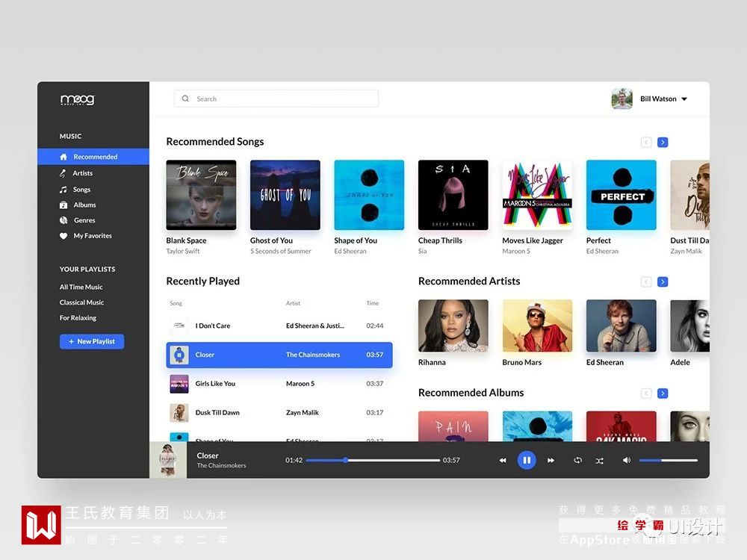Image resolution: width=747 pixels, height=560 pixels.
Task: Open Adele artist photo
Action: tap(689, 326)
